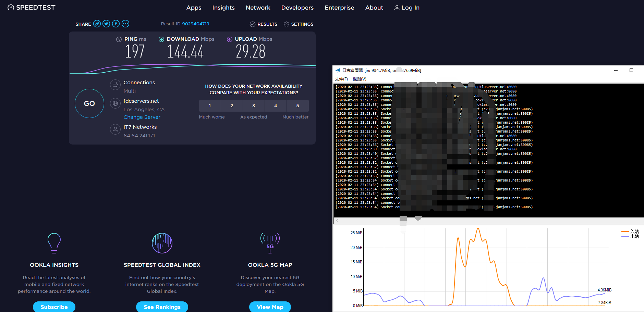Open the Developers menu
The height and width of the screenshot is (312, 644).
tap(297, 8)
